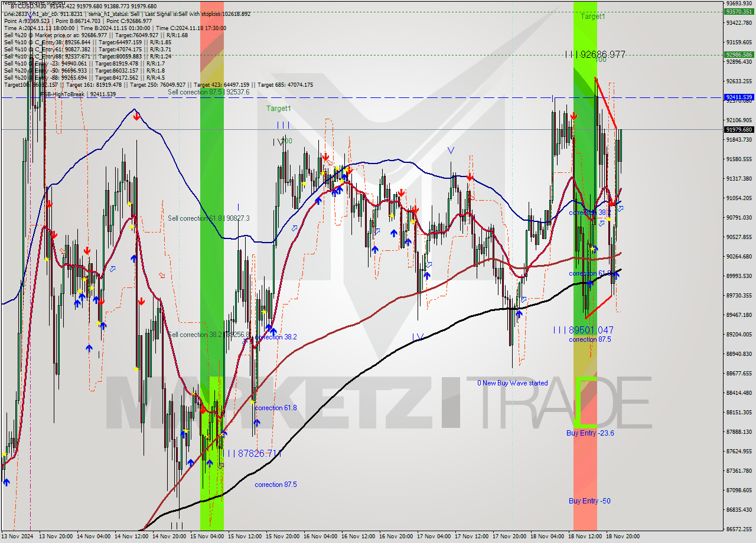Screen dimensions: 756x543
Task: Click the 91317.280 price axis value
Action: [739, 179]
